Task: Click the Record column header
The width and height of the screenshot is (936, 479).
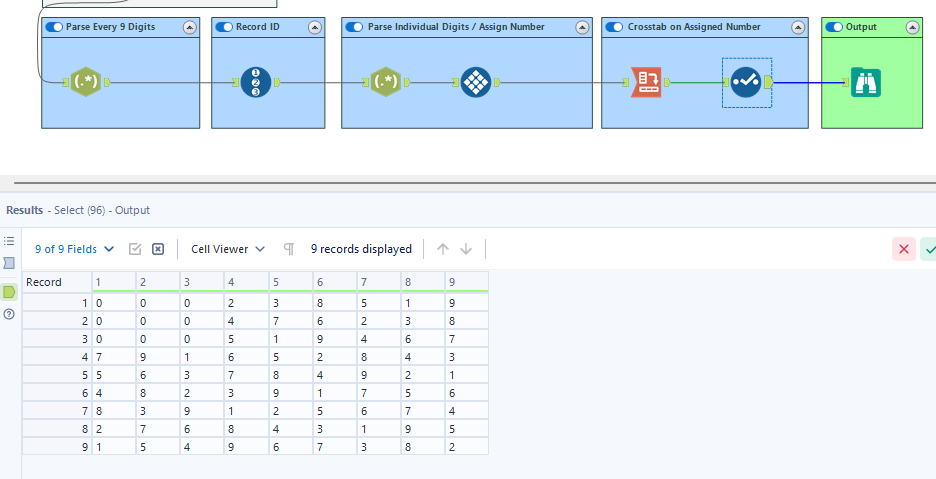Action: [x=57, y=282]
